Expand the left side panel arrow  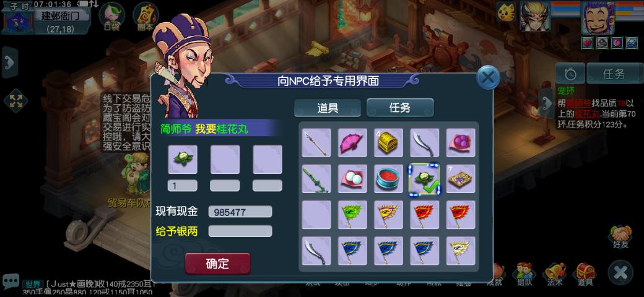coord(10,62)
